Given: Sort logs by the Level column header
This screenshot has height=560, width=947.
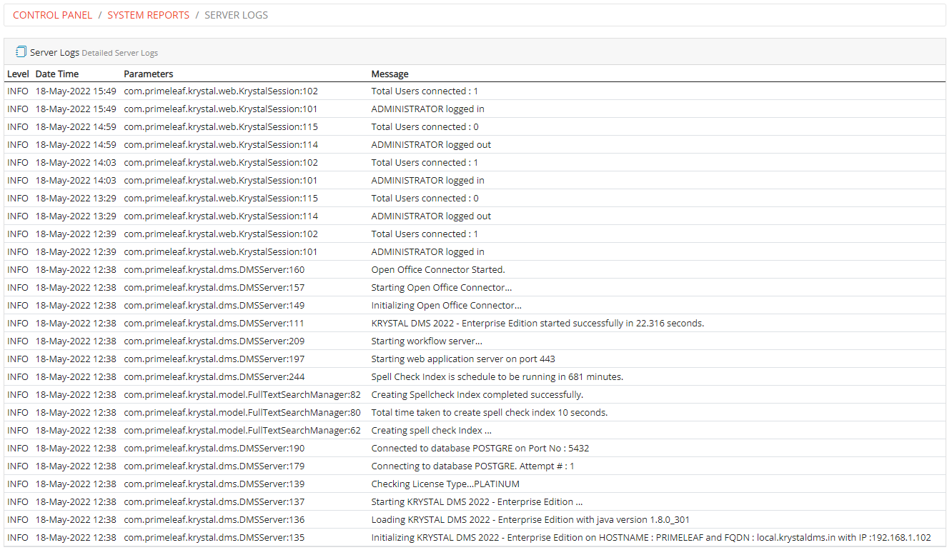Looking at the screenshot, I should pyautogui.click(x=18, y=74).
